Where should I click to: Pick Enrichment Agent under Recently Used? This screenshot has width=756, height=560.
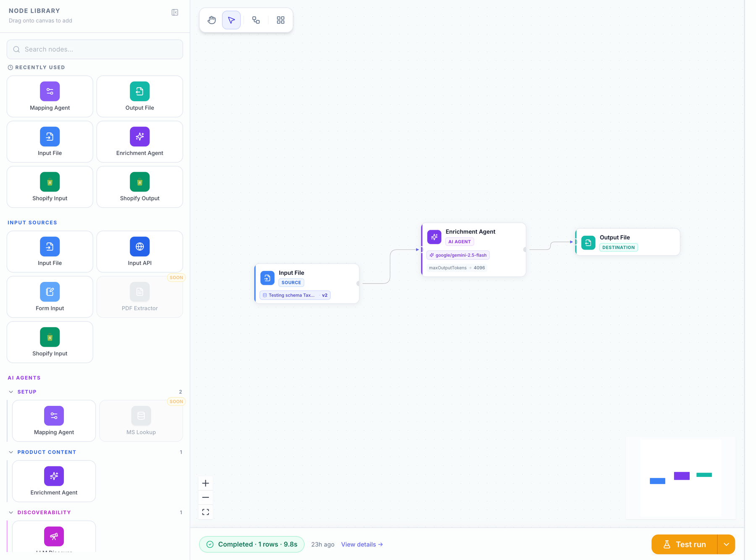click(x=140, y=142)
